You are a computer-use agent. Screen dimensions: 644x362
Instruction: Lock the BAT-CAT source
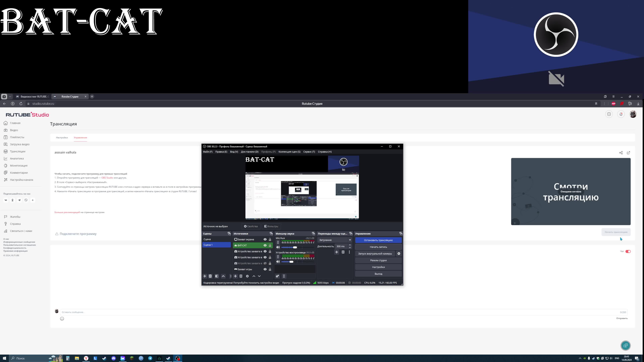[270, 245]
